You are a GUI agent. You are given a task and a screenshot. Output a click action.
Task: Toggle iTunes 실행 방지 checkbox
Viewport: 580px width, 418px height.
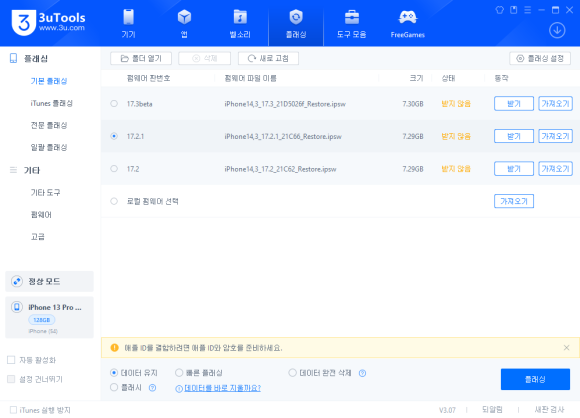(13, 410)
